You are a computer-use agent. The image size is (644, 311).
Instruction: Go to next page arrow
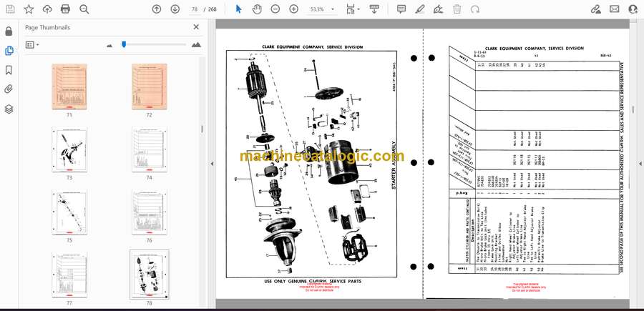coord(175,9)
